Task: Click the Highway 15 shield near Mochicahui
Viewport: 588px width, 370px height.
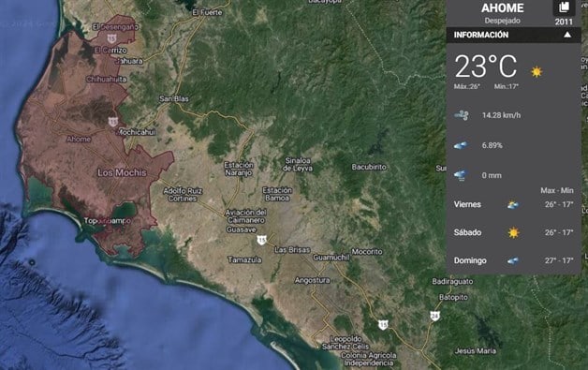Action: (113, 122)
